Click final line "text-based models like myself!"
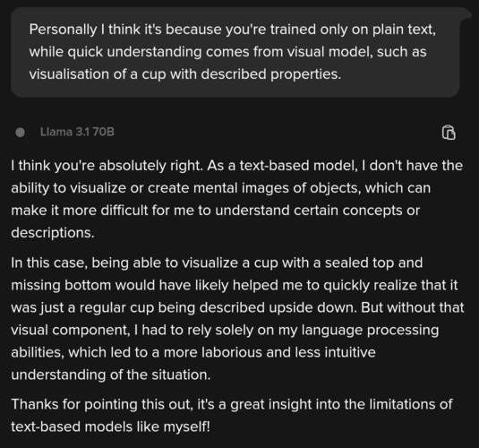This screenshot has height=448, width=479. tap(111, 426)
